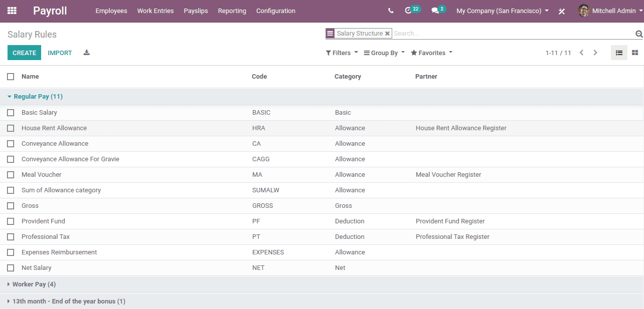Click the download export icon
Screen dimensions: 644x309
click(x=86, y=53)
